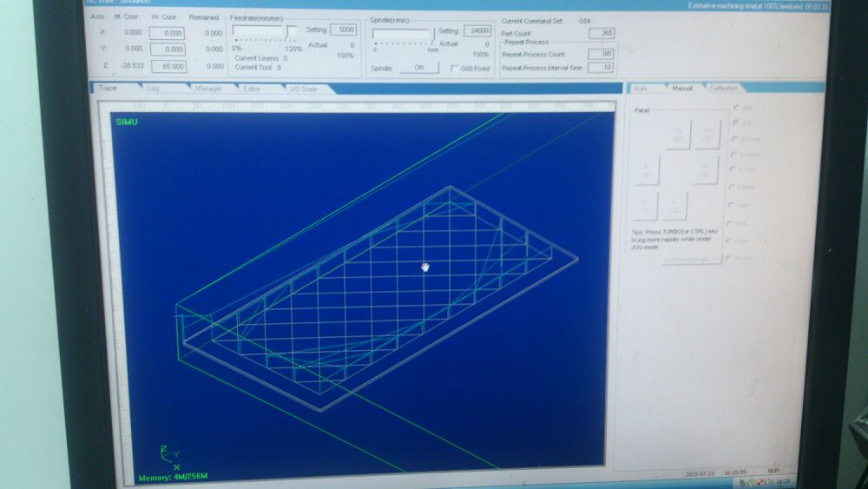Switch to the Trace tab
This screenshot has width=868, height=489.
click(x=108, y=88)
